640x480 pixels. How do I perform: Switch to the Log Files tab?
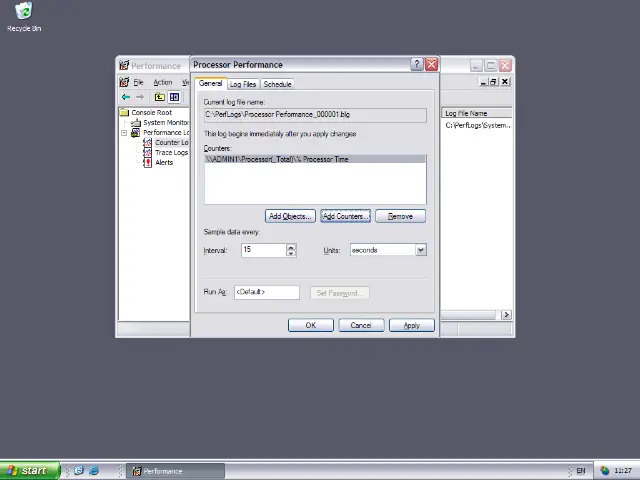point(243,84)
